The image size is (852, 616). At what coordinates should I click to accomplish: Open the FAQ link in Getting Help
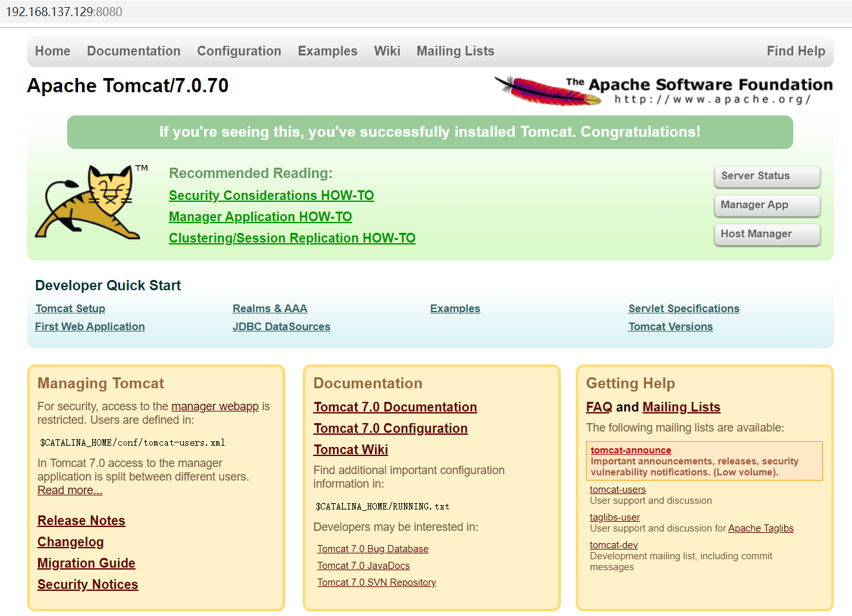point(599,407)
